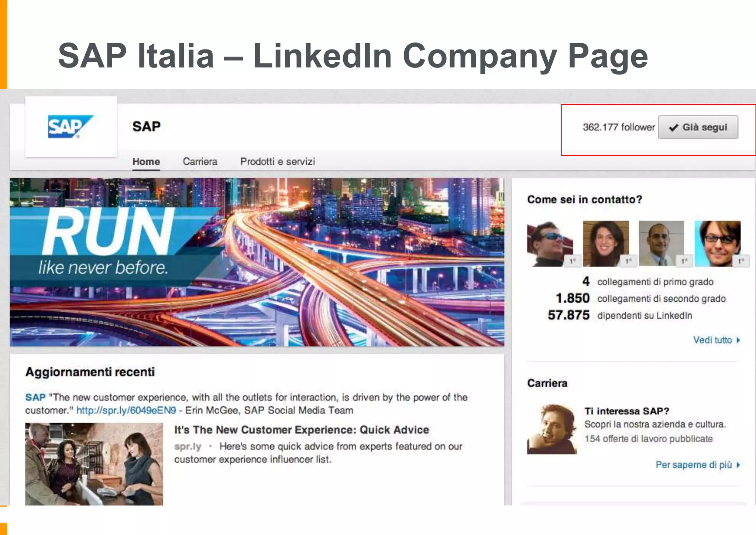Screen dimensions: 756x535
Task: Click the arrow next to Vedi tutto
Action: click(x=738, y=340)
